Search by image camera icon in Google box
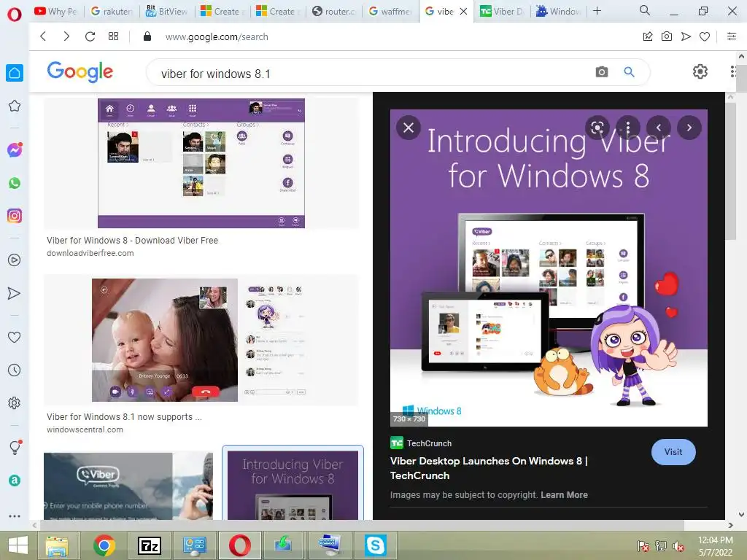 [x=602, y=72]
